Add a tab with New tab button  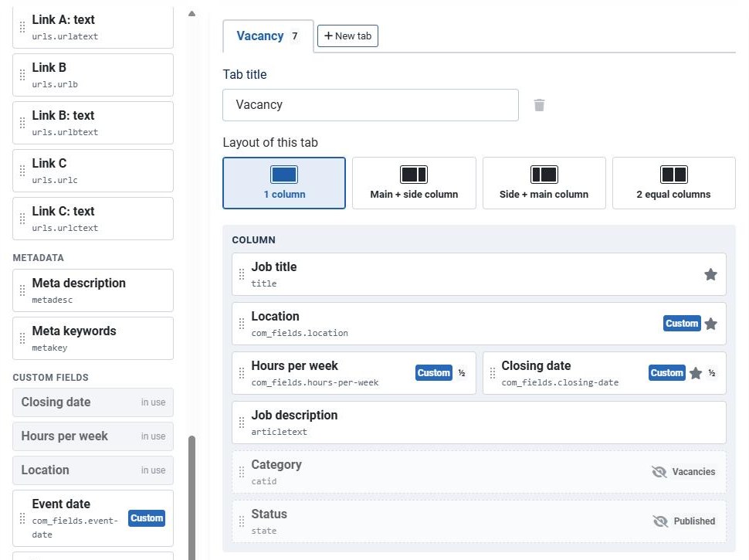[347, 36]
